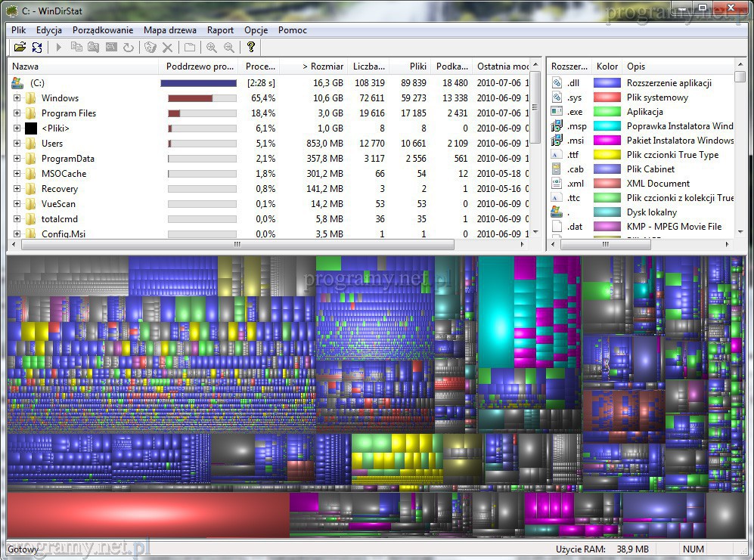Click the Refresh selected circular arrow icon

tap(129, 48)
